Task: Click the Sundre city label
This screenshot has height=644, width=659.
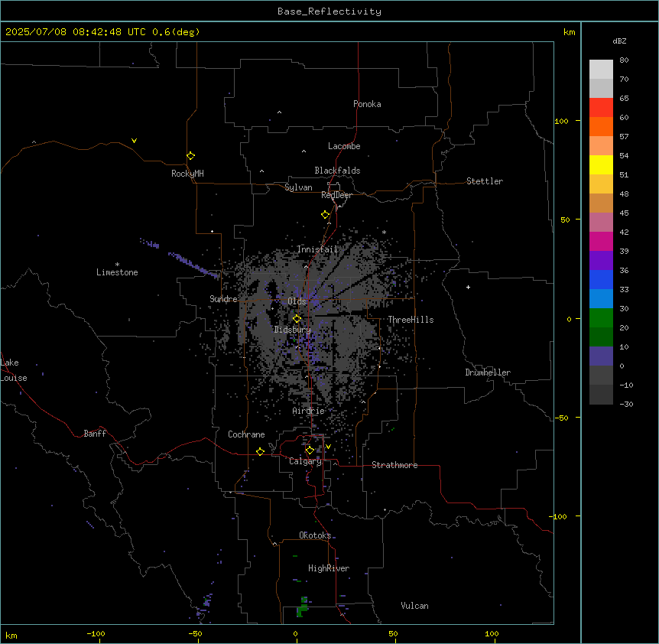Action: (223, 299)
